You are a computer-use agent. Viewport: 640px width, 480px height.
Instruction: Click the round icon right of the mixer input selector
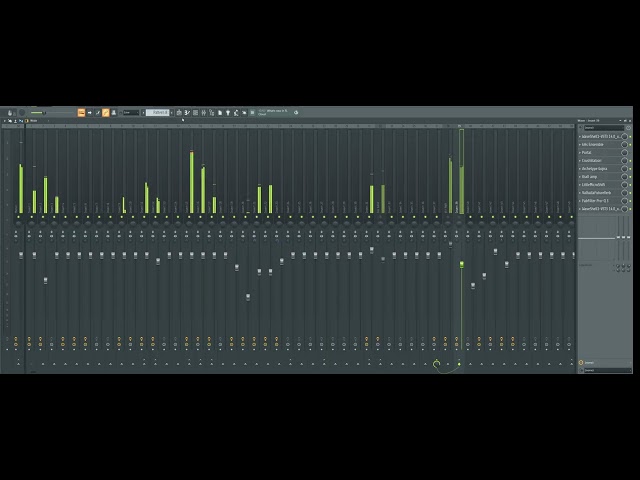tap(629, 128)
